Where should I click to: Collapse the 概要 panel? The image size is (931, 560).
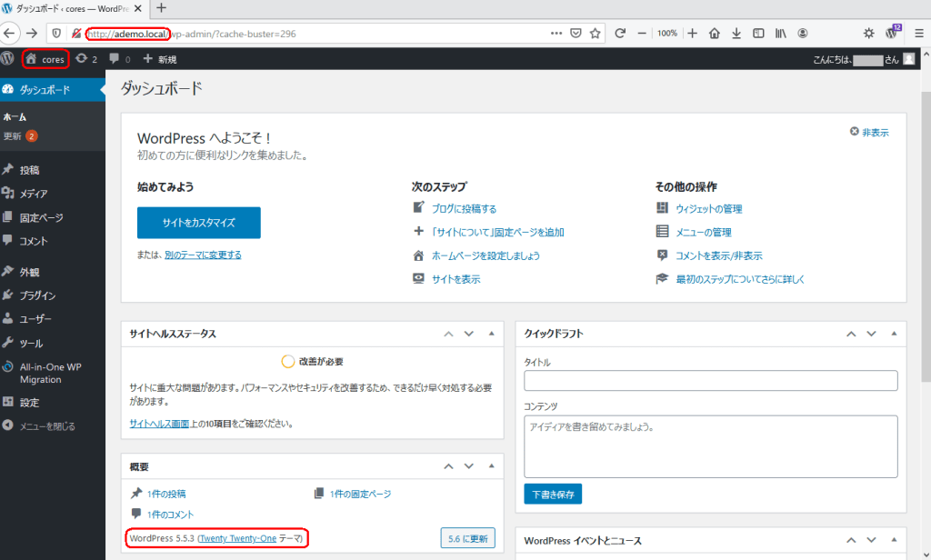pyautogui.click(x=491, y=466)
